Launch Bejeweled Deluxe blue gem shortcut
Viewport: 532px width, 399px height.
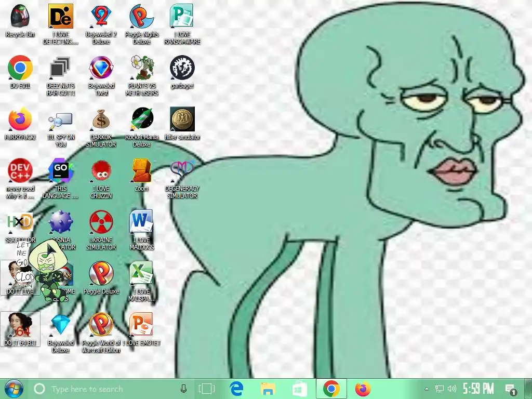pyautogui.click(x=60, y=332)
